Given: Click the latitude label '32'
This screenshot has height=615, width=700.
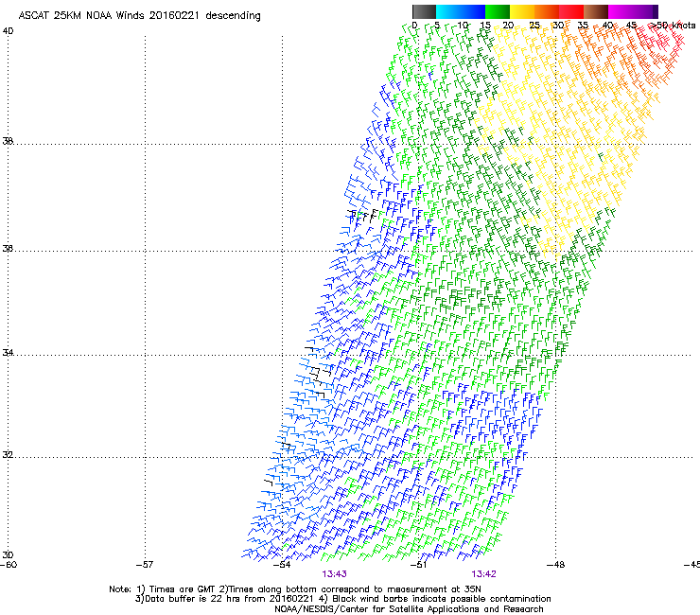Looking at the screenshot, I should (x=8, y=455).
